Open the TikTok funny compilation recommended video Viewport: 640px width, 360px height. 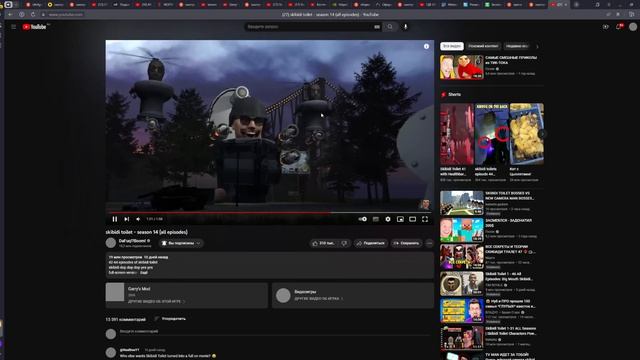coord(462,67)
